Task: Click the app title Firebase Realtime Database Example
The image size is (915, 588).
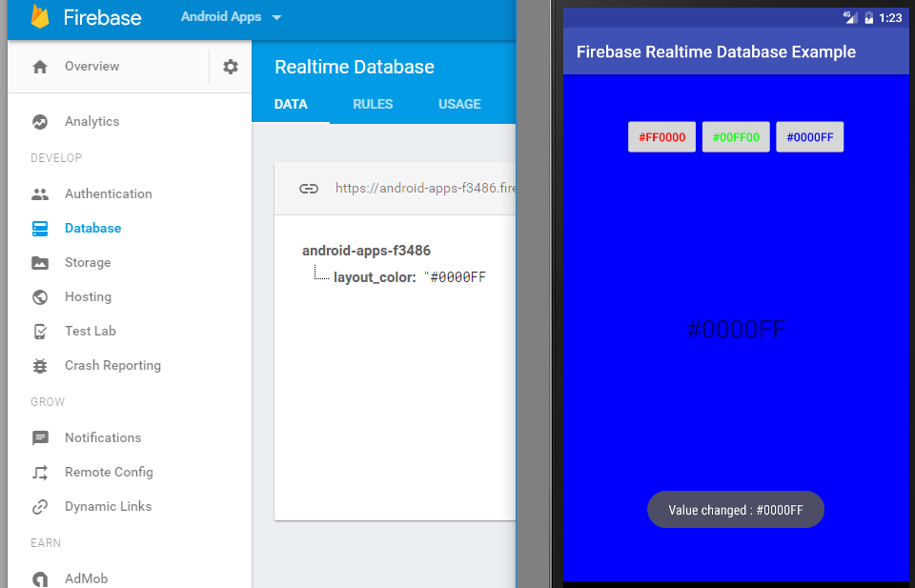Action: (x=716, y=51)
